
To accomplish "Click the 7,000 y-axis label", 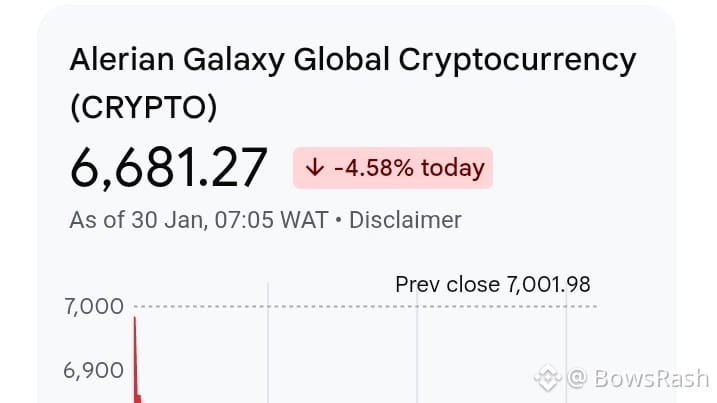I will pos(93,306).
